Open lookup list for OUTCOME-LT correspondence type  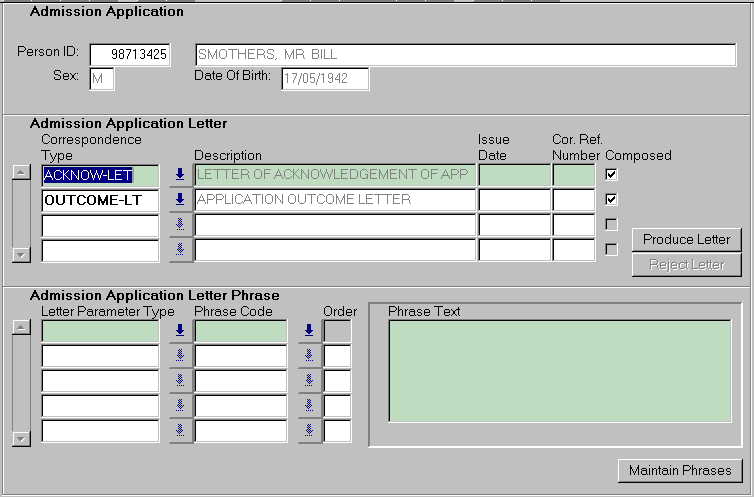(x=180, y=200)
